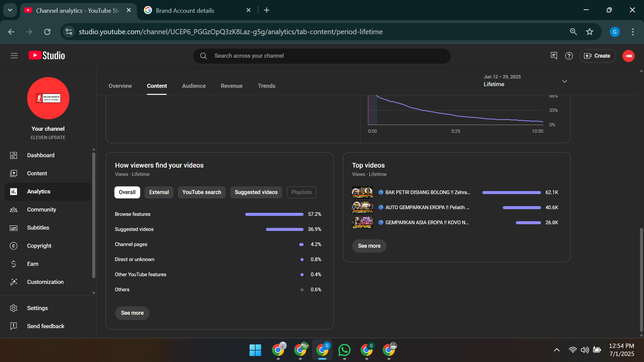Image resolution: width=644 pixels, height=362 pixels.
Task: Select the Suggested videos filter chip
Action: point(256,192)
